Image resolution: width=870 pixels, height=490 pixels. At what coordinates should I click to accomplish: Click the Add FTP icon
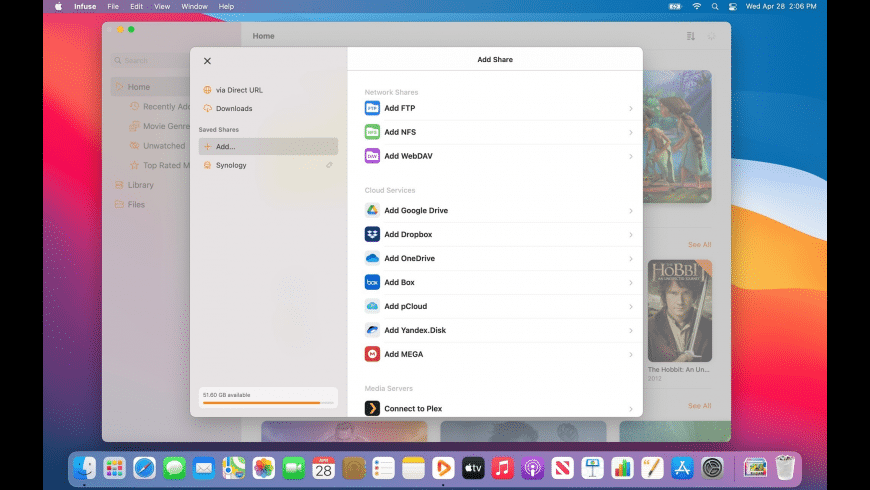(372, 108)
